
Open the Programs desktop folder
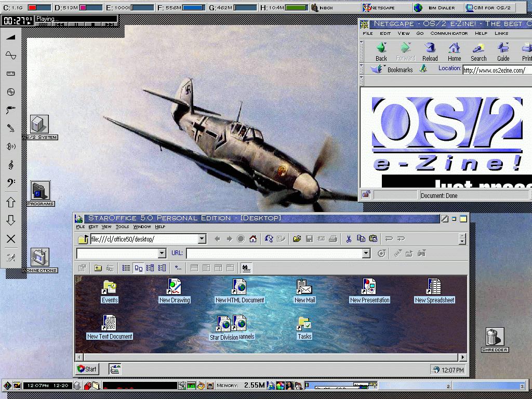tap(41, 193)
